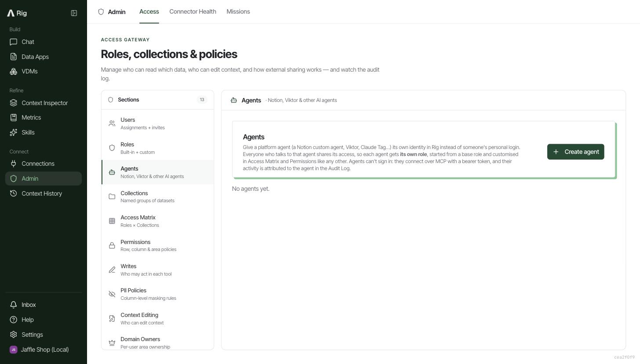Screen dimensions: 640x364
Task: Click the Rig logo icon
Action: point(11,13)
